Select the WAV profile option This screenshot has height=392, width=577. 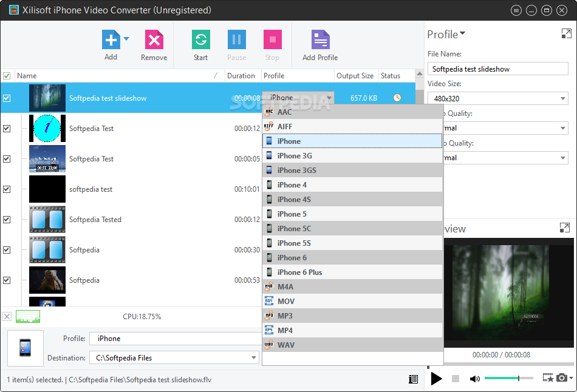352,345
